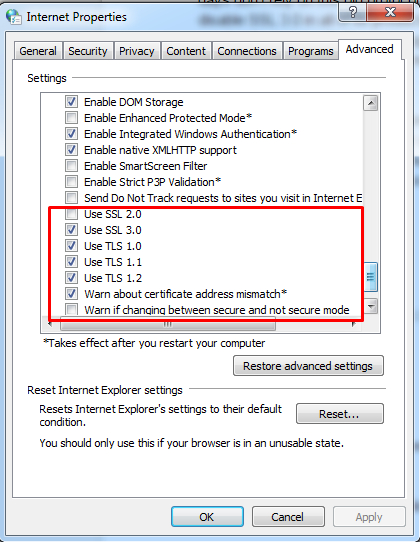
Task: Click the Reset... button
Action: tap(339, 414)
